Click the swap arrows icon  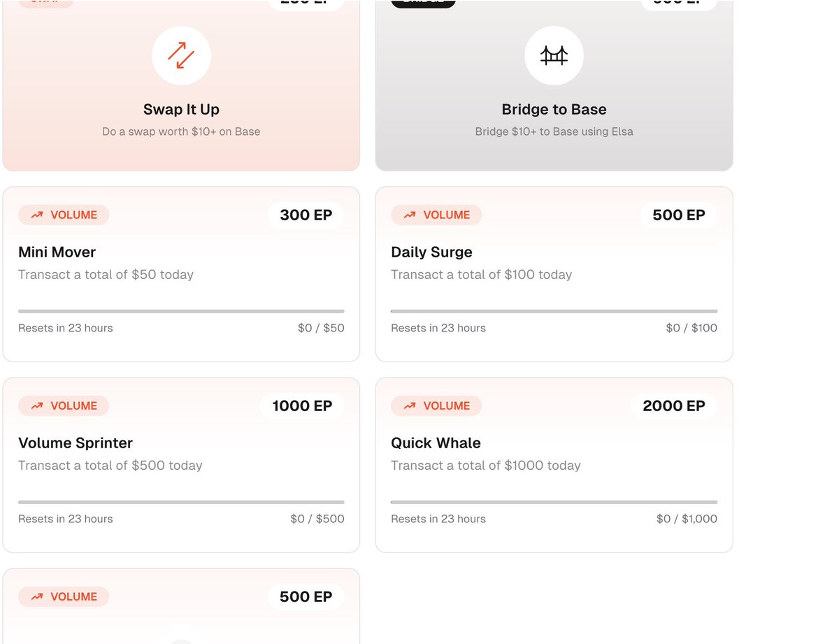click(181, 56)
